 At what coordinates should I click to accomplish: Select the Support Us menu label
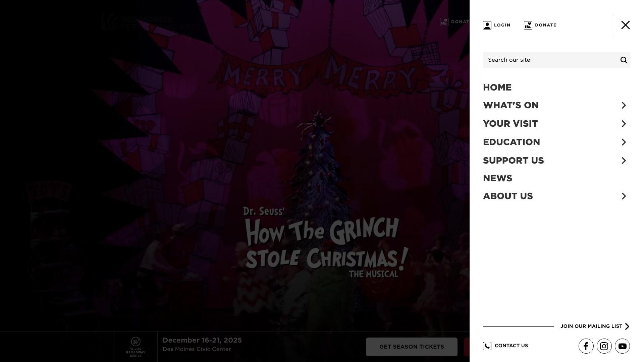click(513, 161)
